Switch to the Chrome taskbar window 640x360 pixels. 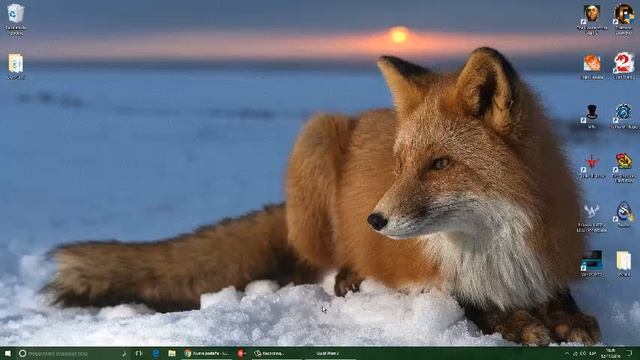(206, 353)
